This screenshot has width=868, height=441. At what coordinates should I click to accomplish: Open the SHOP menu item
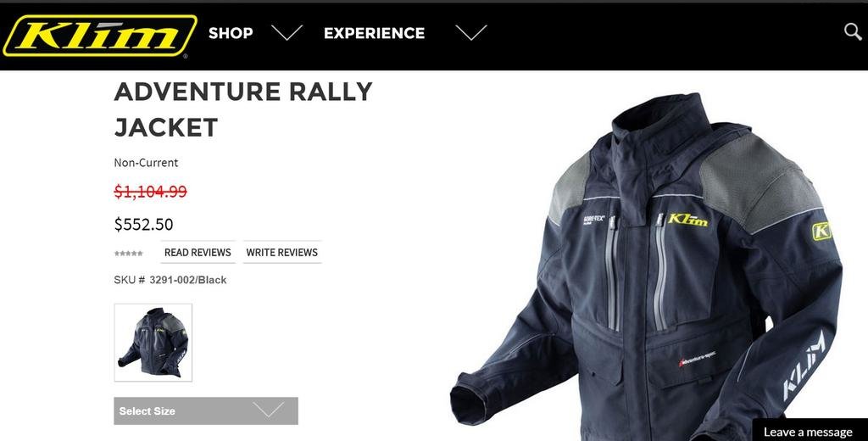231,33
